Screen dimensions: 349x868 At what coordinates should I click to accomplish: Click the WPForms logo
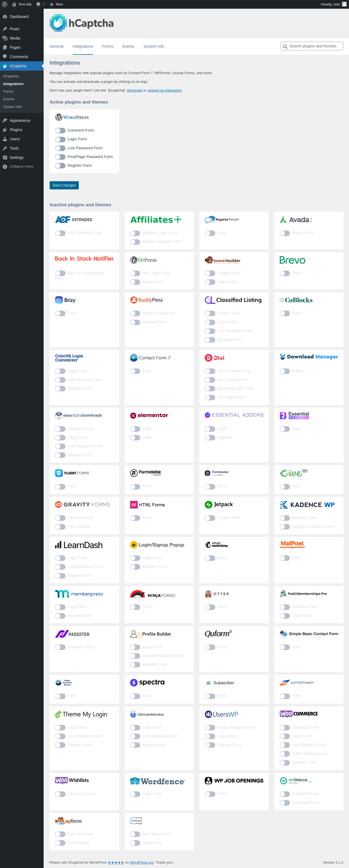click(68, 821)
